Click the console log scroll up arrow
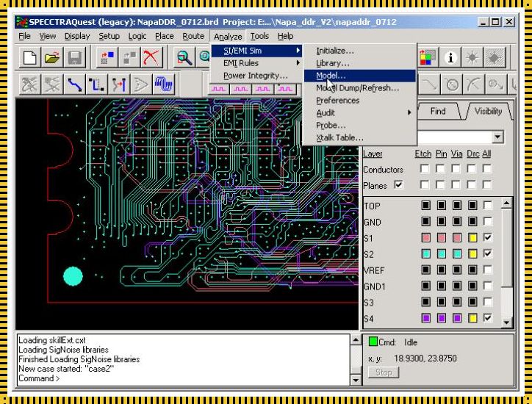532x404 pixels. point(356,340)
